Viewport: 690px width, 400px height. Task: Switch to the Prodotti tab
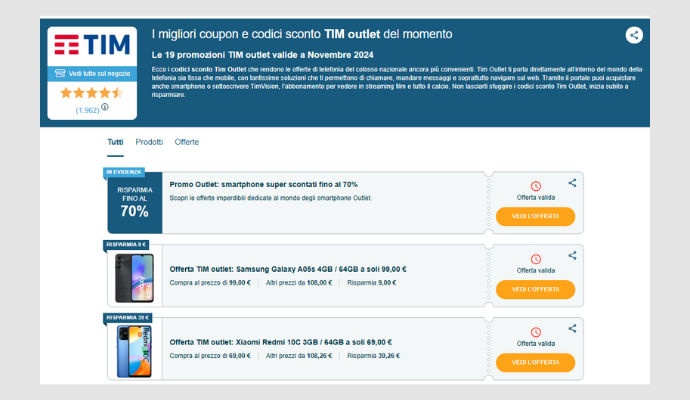149,142
